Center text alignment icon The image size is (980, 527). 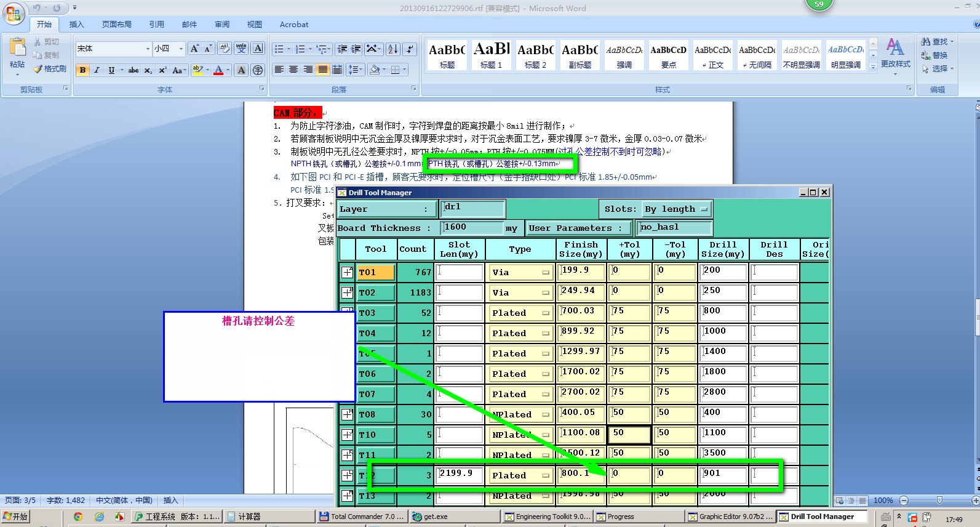click(293, 70)
